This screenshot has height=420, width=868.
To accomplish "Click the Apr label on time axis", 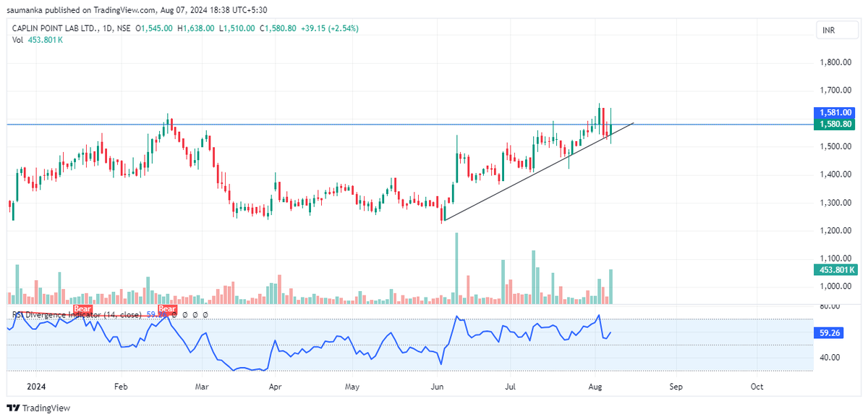I will pyautogui.click(x=275, y=387).
